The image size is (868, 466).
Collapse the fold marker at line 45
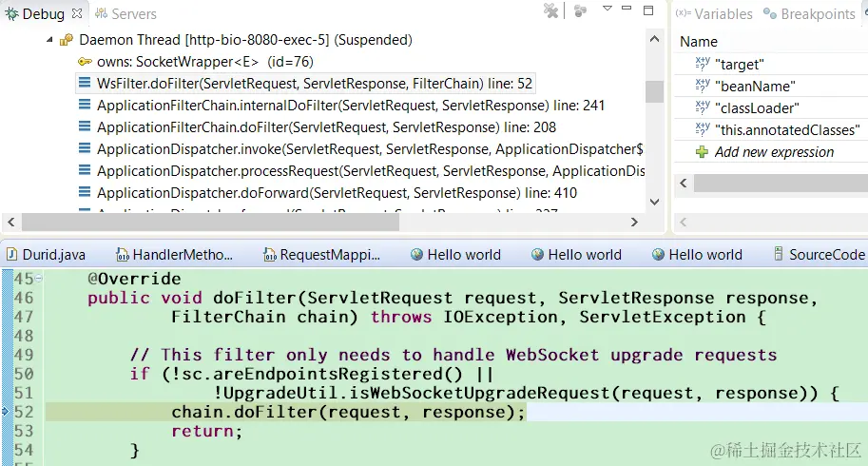(39, 279)
